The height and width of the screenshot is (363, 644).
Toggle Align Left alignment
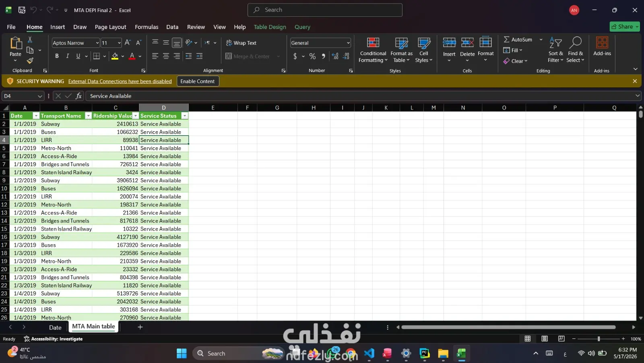(155, 56)
